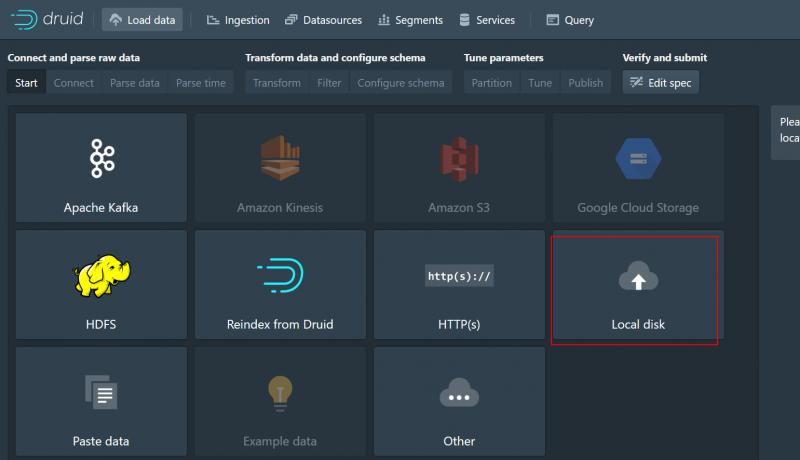Choose the Google Cloud Storage source card
This screenshot has height=460, width=800.
tap(638, 168)
